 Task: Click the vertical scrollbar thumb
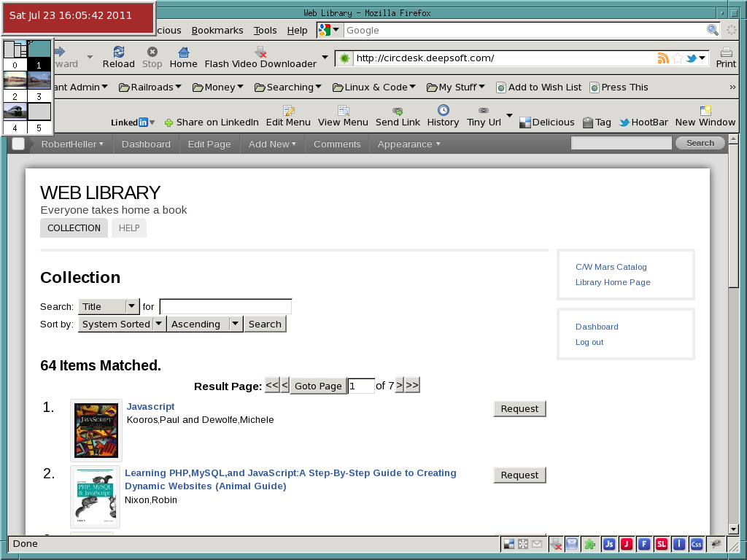pos(734,219)
